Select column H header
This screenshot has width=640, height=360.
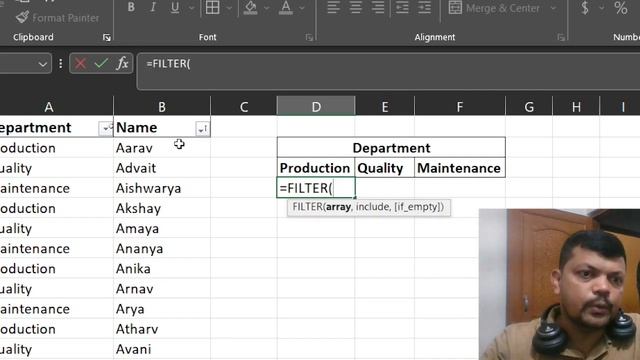point(576,107)
